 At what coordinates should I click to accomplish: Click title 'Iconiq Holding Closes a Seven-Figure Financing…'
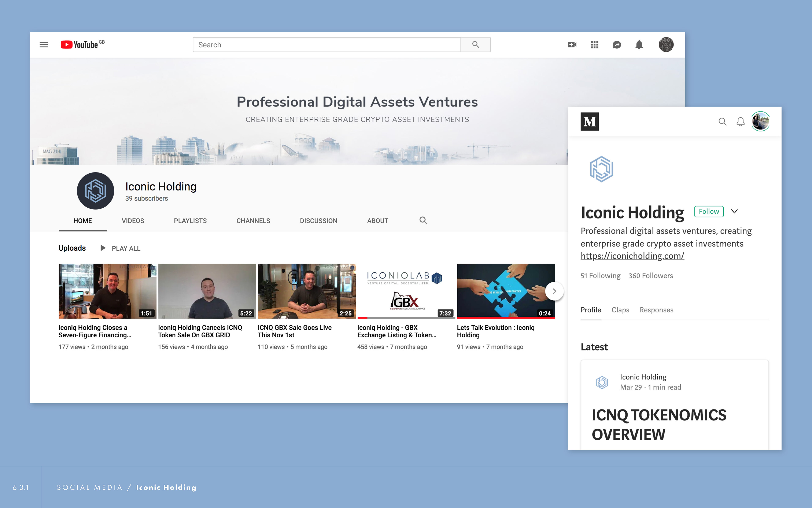tap(95, 331)
